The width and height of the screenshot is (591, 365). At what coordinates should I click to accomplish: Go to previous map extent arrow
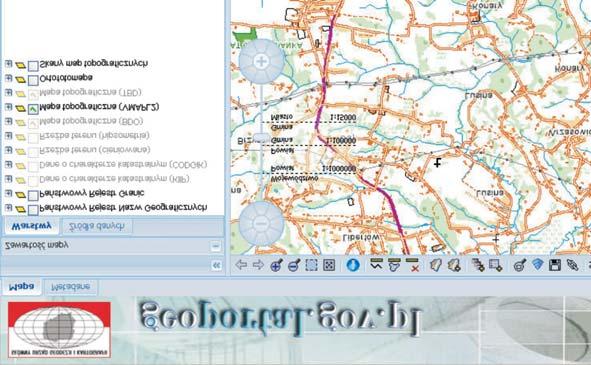[x=241, y=265]
